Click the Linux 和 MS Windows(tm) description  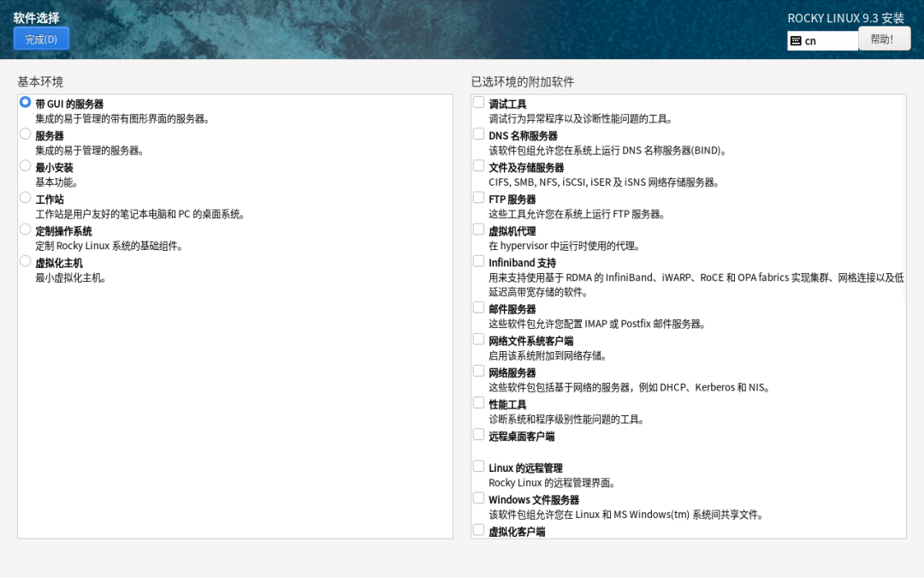tap(626, 515)
